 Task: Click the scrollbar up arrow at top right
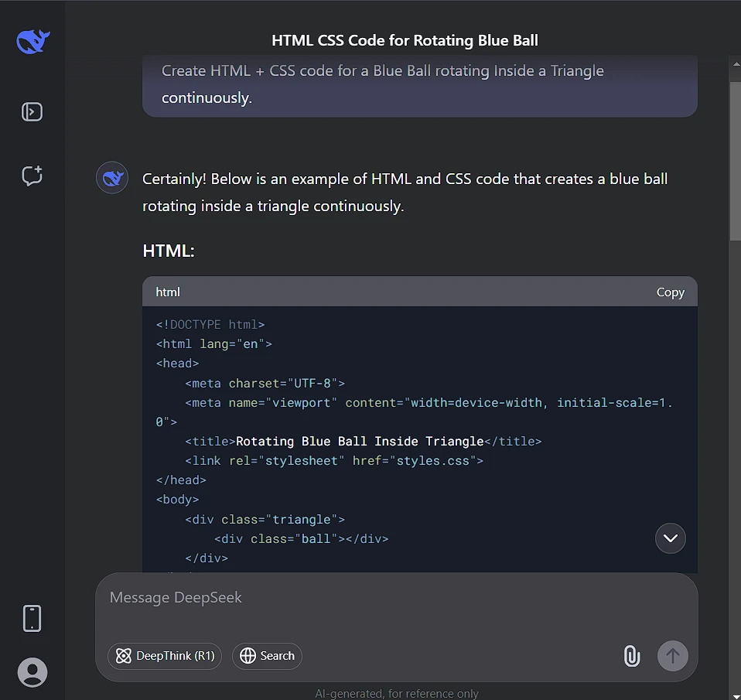pos(736,63)
